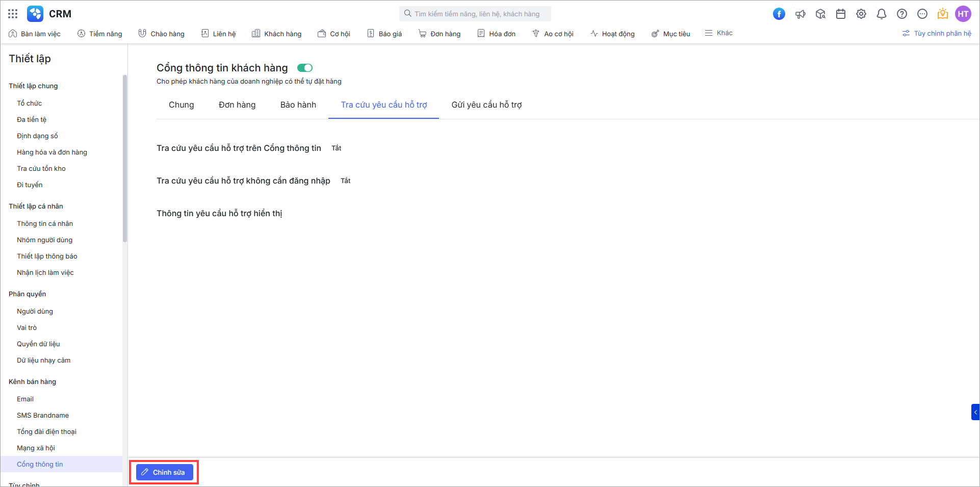This screenshot has height=487, width=980.
Task: Switch to the Đơn hàng settings tab
Action: tap(237, 105)
